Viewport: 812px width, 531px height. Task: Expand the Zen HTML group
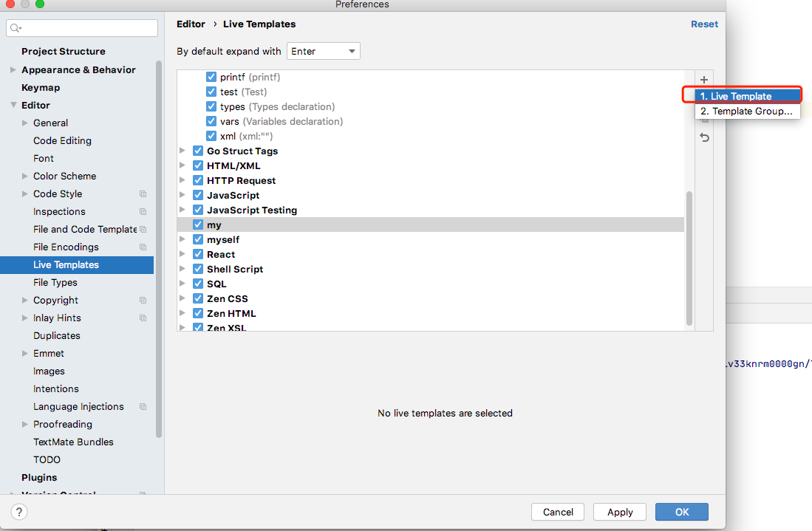[182, 313]
